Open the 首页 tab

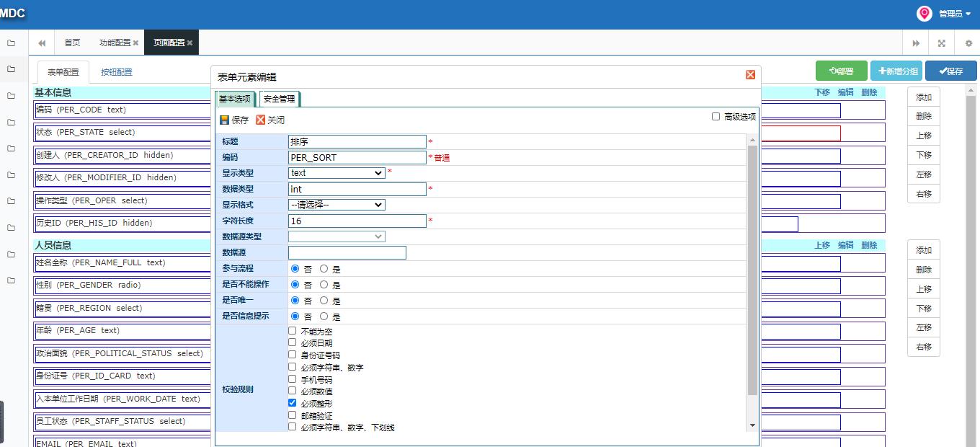click(72, 43)
